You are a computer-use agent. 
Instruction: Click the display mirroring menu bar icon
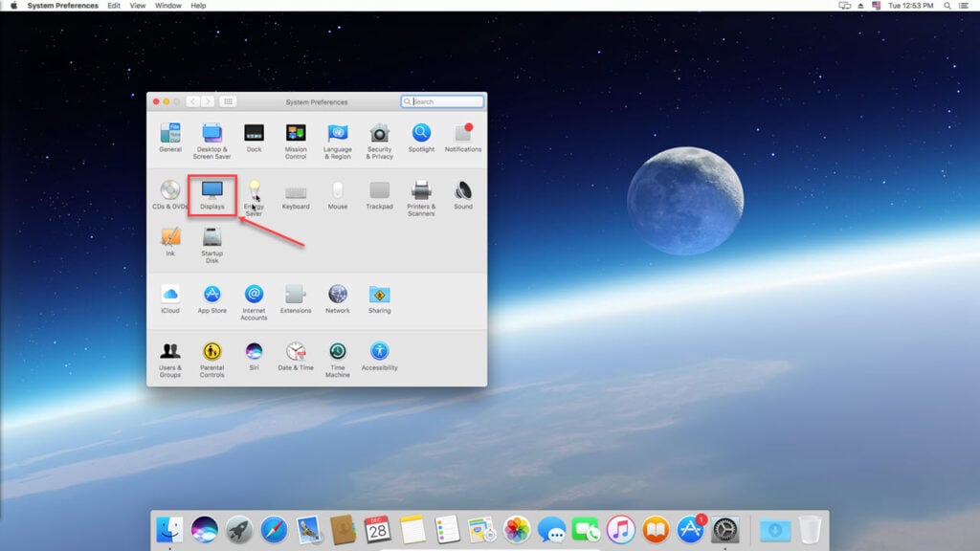(844, 6)
